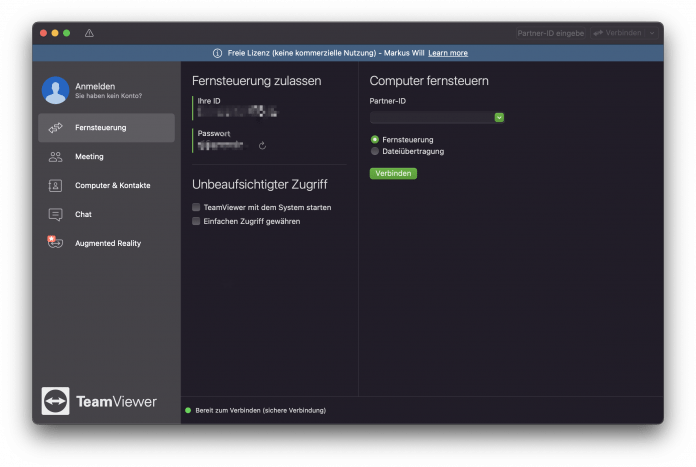The height and width of the screenshot is (467, 696).
Task: Click the Chat speech bubble icon
Action: click(55, 215)
